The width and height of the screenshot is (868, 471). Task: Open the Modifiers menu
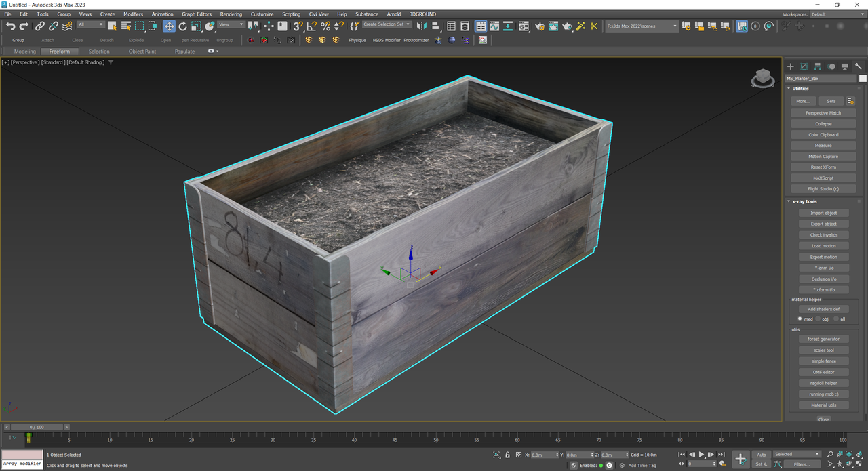pyautogui.click(x=133, y=14)
